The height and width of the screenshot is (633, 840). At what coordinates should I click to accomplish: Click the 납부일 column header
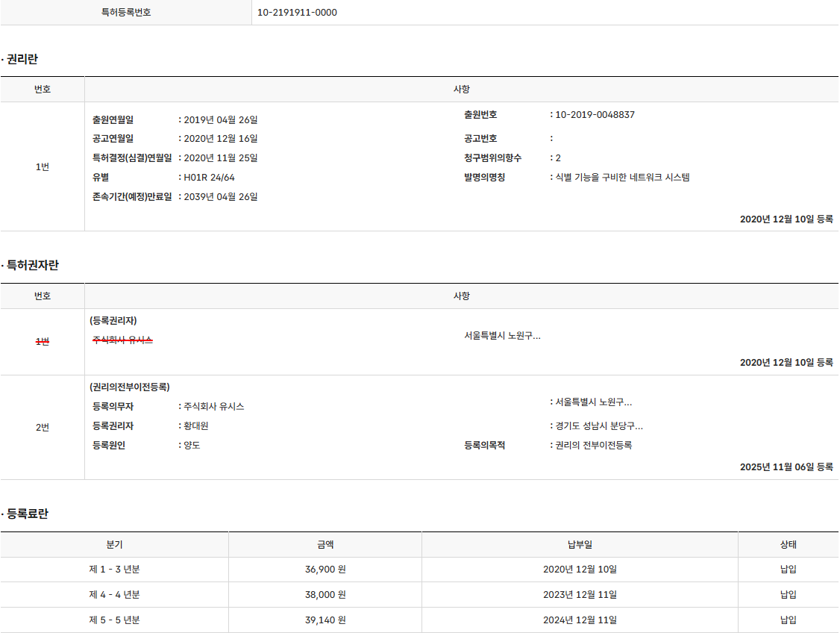pyautogui.click(x=580, y=545)
